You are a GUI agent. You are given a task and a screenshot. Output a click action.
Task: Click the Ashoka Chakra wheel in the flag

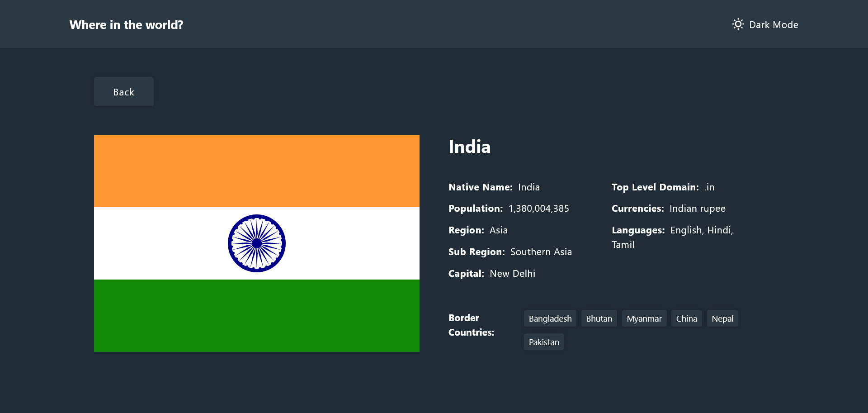point(257,243)
